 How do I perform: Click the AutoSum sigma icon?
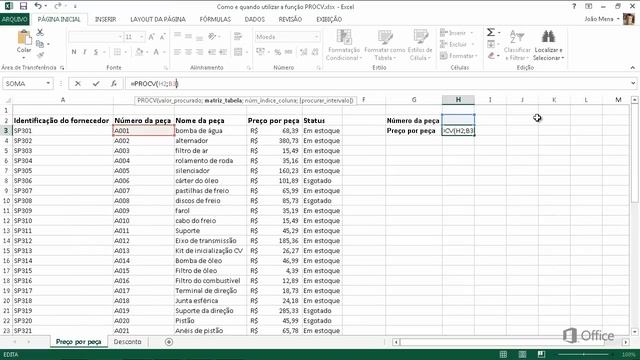tap(491, 32)
